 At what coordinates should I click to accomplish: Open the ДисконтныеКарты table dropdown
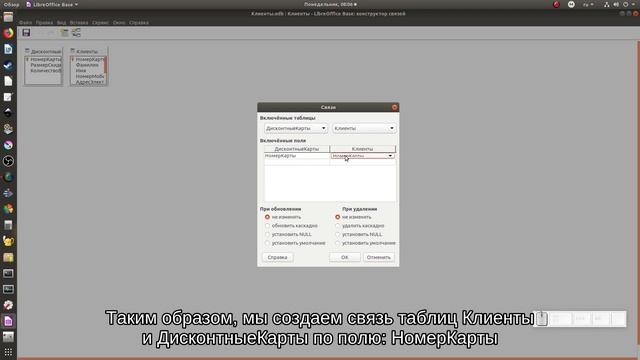[x=296, y=128]
